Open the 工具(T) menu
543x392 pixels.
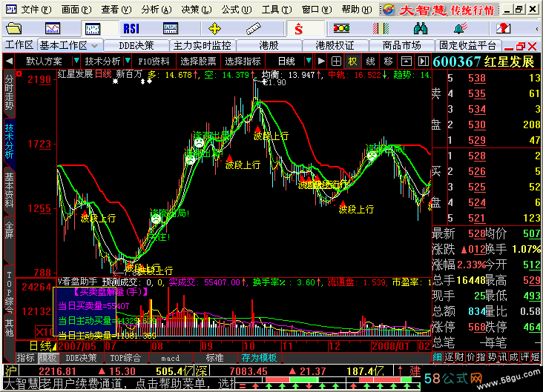(x=277, y=10)
